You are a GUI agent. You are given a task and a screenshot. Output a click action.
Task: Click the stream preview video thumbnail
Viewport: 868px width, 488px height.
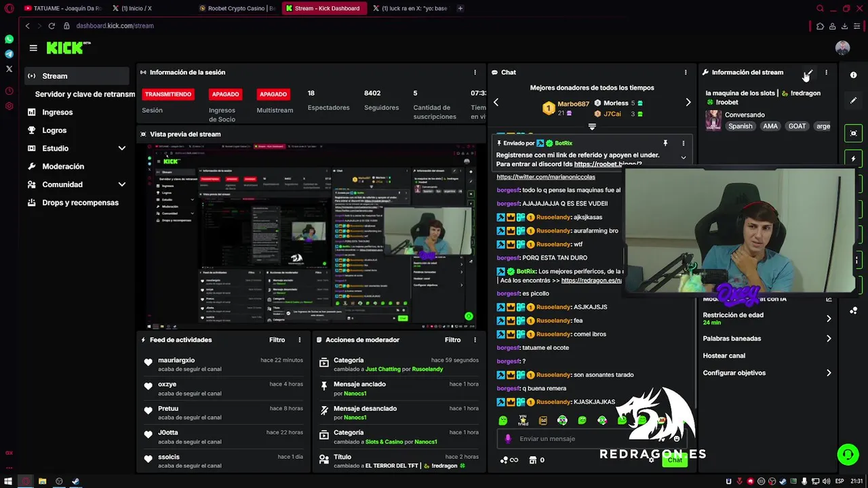tap(311, 237)
